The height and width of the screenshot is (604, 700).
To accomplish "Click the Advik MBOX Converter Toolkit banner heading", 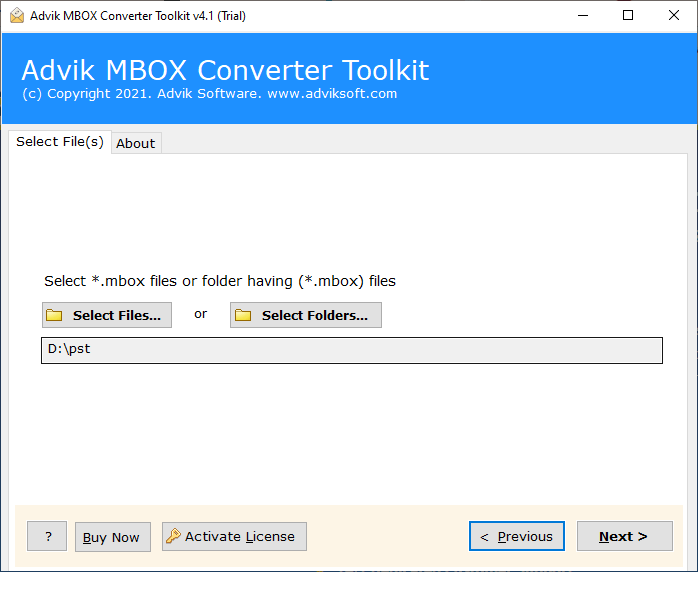I will point(225,70).
